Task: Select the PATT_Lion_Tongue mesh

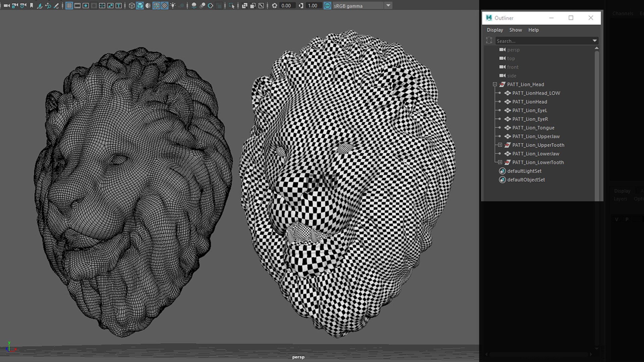Action: [533, 128]
